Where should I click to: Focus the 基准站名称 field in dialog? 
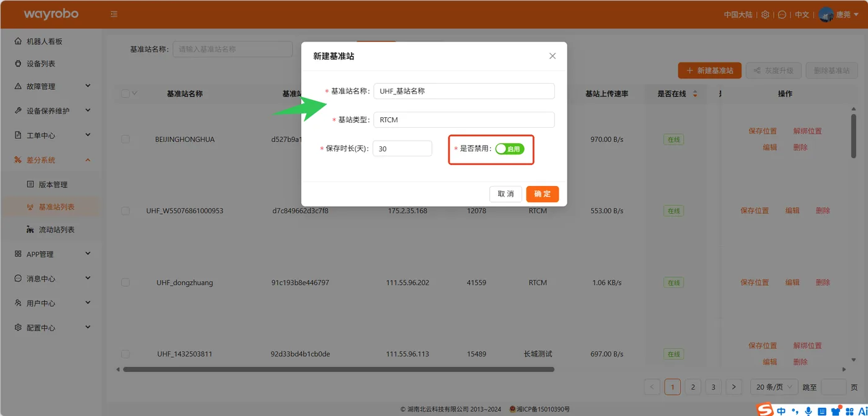click(x=464, y=91)
